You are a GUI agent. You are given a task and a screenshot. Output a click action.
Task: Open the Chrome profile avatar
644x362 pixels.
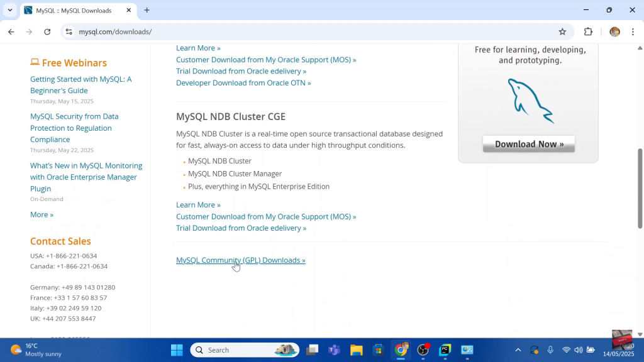coord(614,31)
